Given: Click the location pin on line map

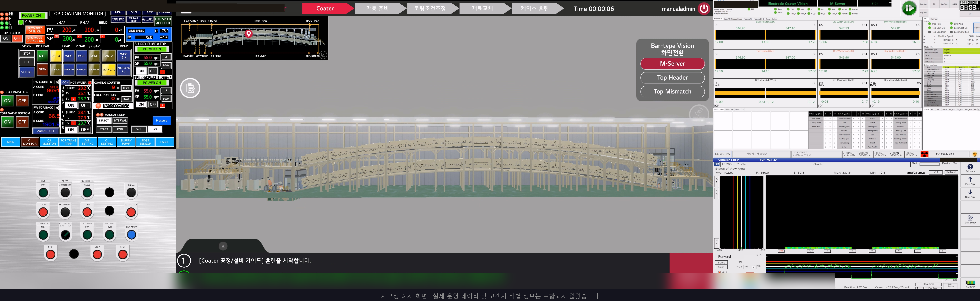Looking at the screenshot, I should tap(248, 34).
